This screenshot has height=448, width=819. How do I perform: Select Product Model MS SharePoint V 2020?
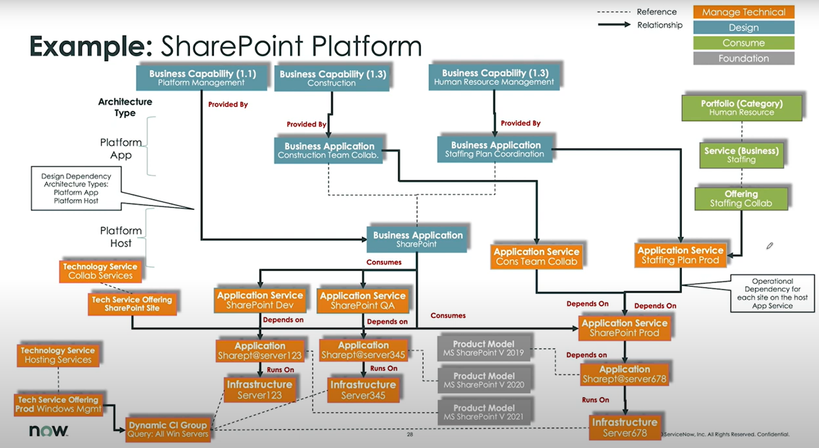484,380
